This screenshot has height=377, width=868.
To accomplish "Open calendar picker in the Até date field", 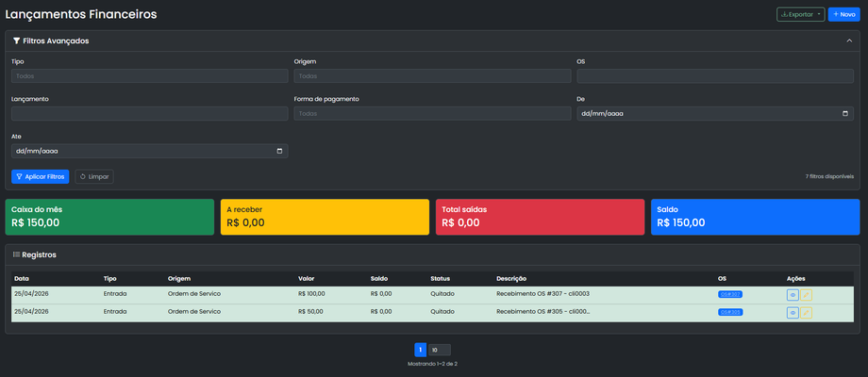I will tap(279, 151).
